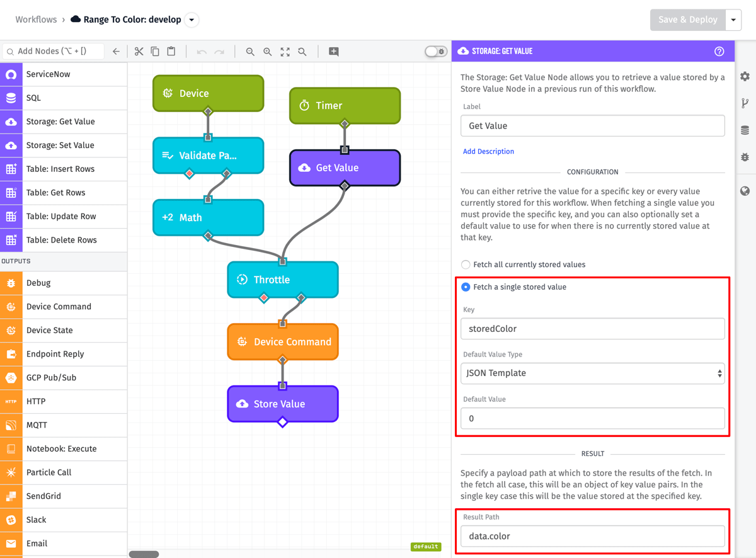The height and width of the screenshot is (558, 756).
Task: Choose Fetch a single stored value
Action: (466, 287)
